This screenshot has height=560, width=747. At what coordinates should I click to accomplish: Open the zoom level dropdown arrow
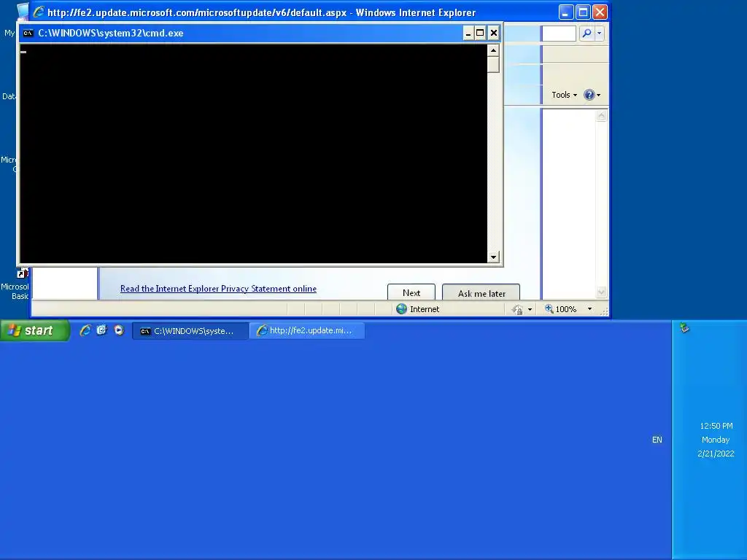[x=589, y=309]
